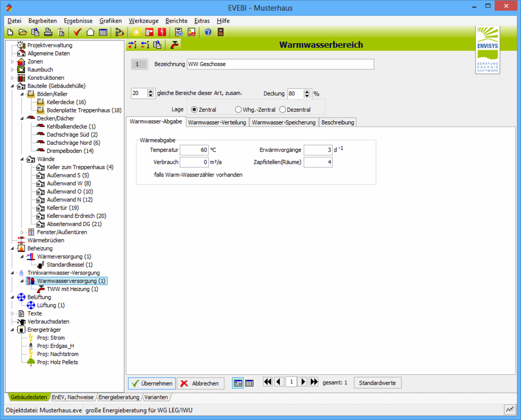Click the Standardwerte button
This screenshot has height=420, width=521.
[377, 383]
